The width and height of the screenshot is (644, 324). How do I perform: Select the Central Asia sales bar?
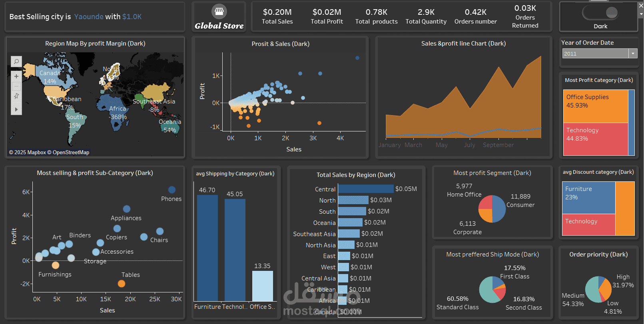point(343,278)
